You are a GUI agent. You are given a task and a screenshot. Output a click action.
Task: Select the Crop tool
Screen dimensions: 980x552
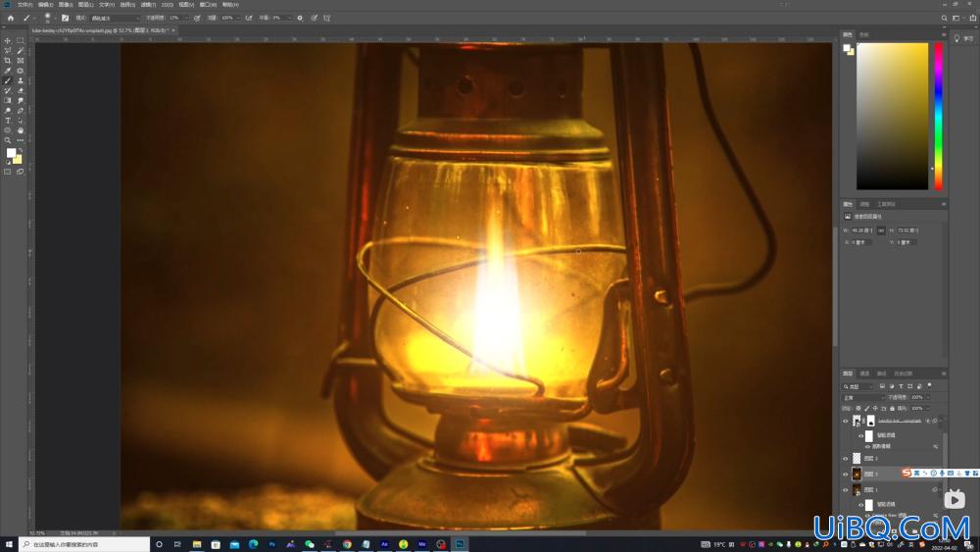8,61
